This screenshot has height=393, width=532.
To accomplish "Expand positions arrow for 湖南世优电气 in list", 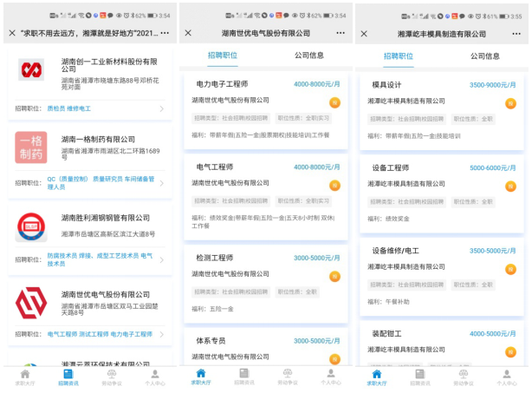I will (x=161, y=334).
